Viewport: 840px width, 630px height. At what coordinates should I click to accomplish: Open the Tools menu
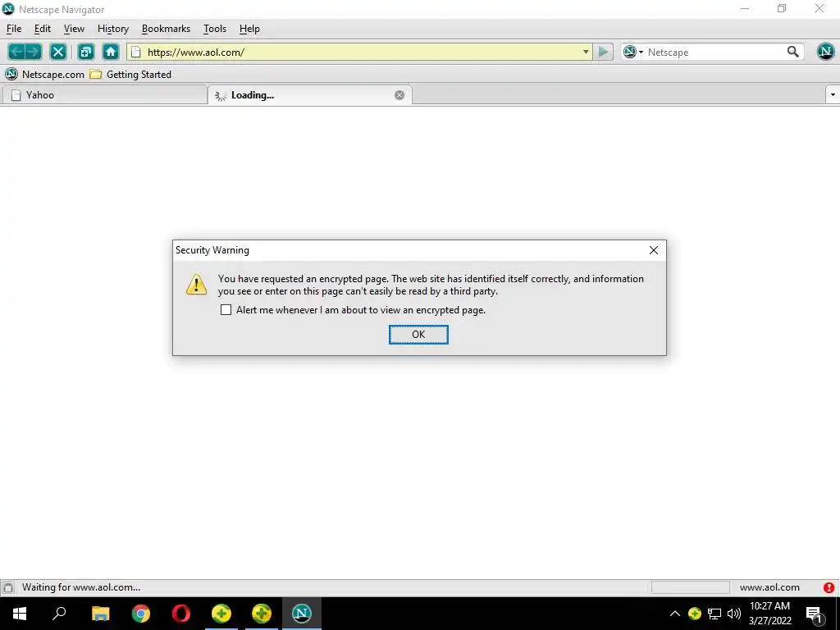[x=215, y=29]
